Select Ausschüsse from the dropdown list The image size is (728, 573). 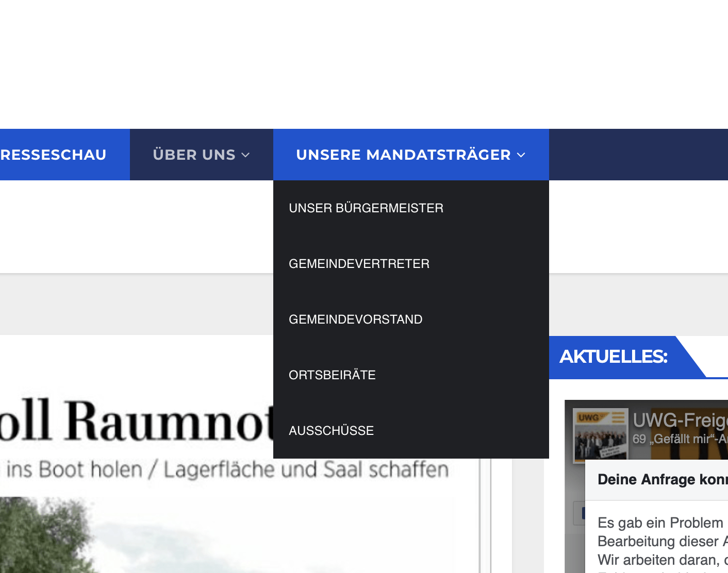(331, 431)
